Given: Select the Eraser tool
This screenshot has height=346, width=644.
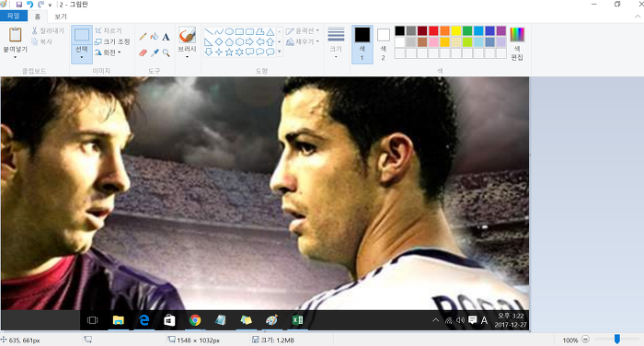Looking at the screenshot, I should click(143, 52).
